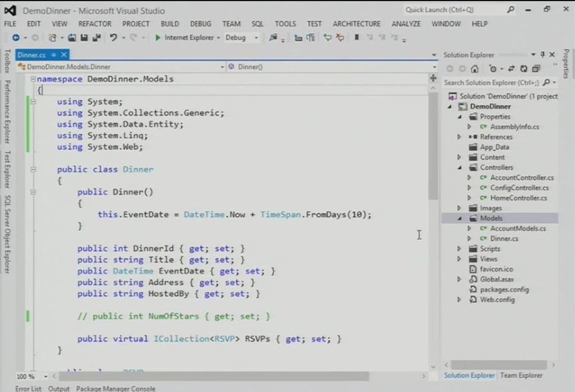Open the FILE menu

pyautogui.click(x=10, y=24)
